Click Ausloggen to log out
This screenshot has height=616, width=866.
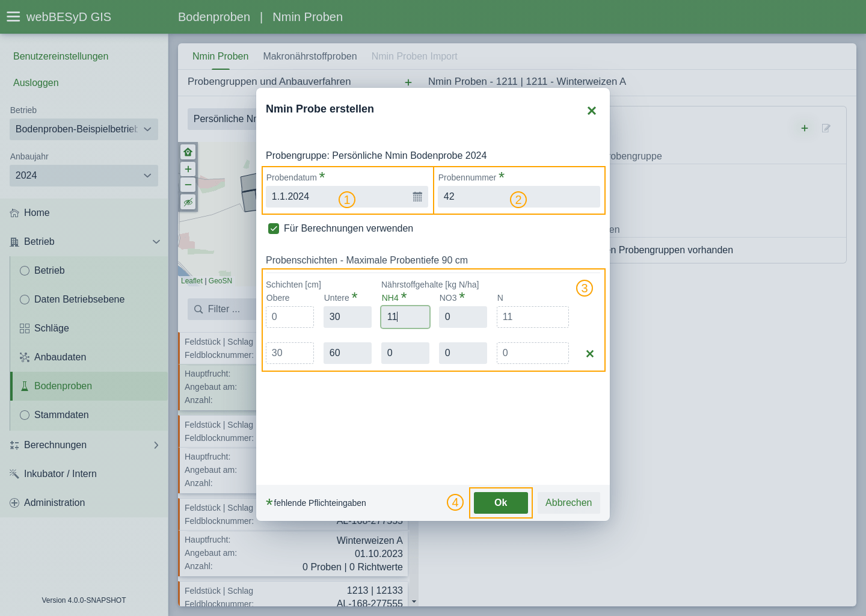[36, 83]
